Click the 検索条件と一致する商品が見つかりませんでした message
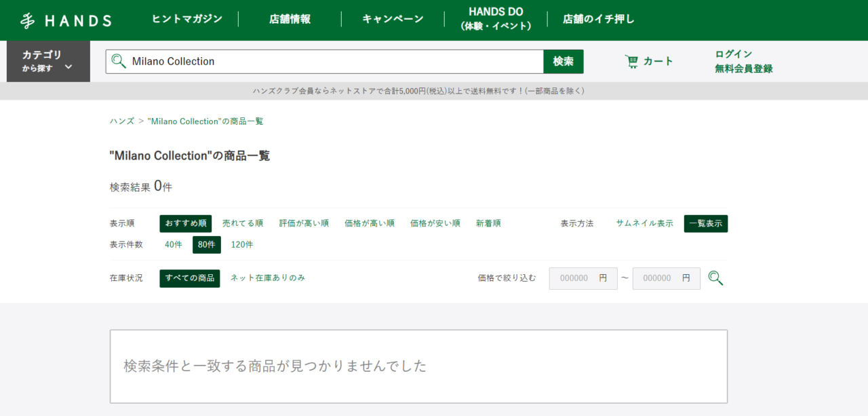 (275, 366)
